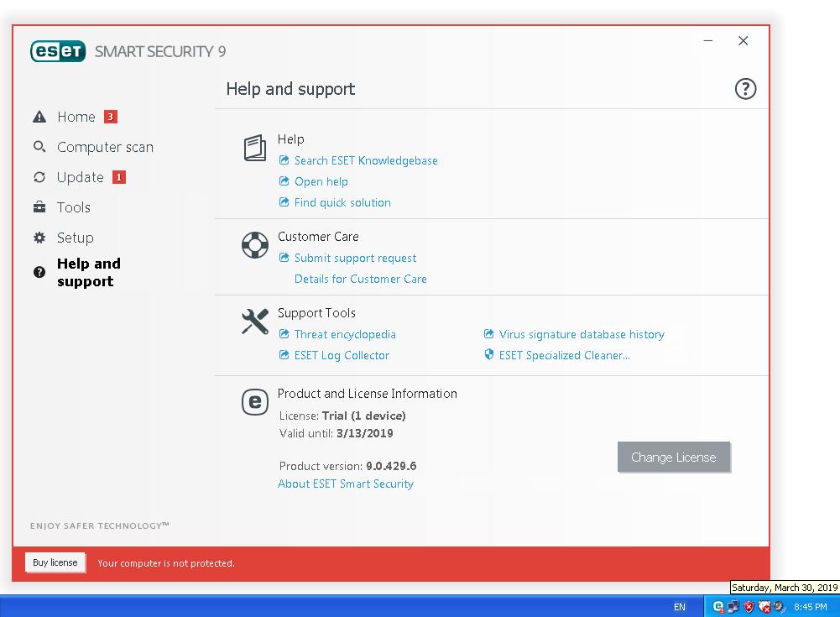Viewport: 840px width, 617px height.
Task: Click the Help book icon
Action: (x=255, y=148)
